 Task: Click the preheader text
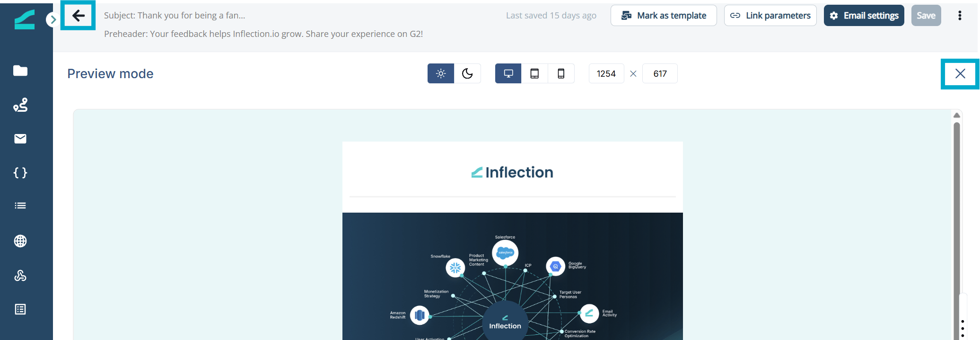coord(263,34)
